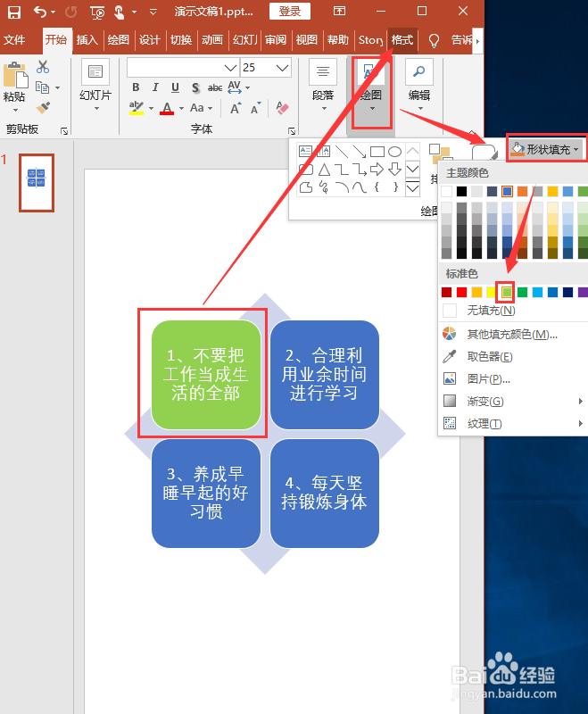Screen dimensions: 588x714
Task: Undo the last action
Action: click(40, 12)
